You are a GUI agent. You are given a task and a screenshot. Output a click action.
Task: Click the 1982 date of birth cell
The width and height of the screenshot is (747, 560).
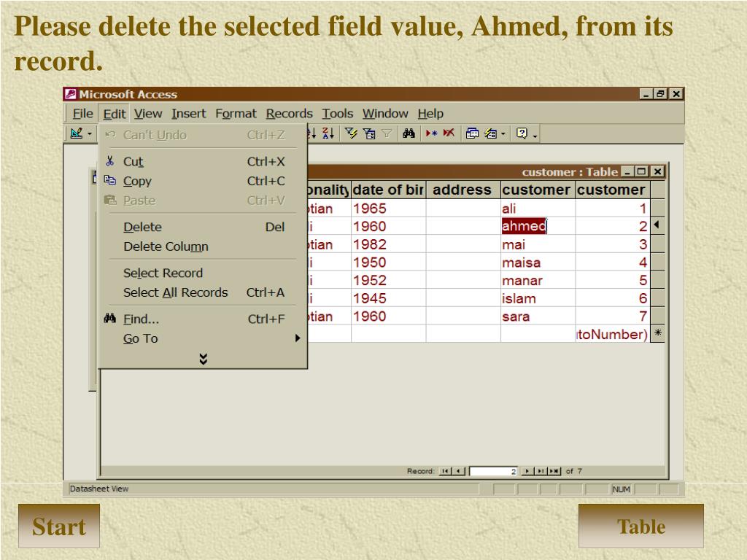(388, 244)
